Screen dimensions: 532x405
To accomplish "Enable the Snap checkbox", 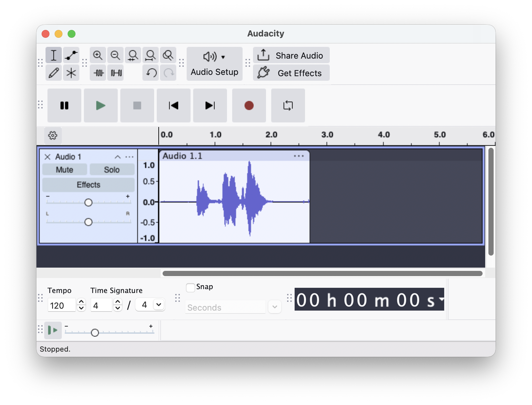I will 191,287.
